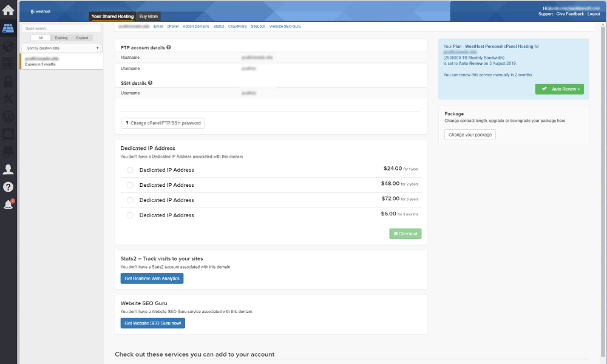607x364 pixels.
Task: Filter hosting list by All
Action: 41,38
